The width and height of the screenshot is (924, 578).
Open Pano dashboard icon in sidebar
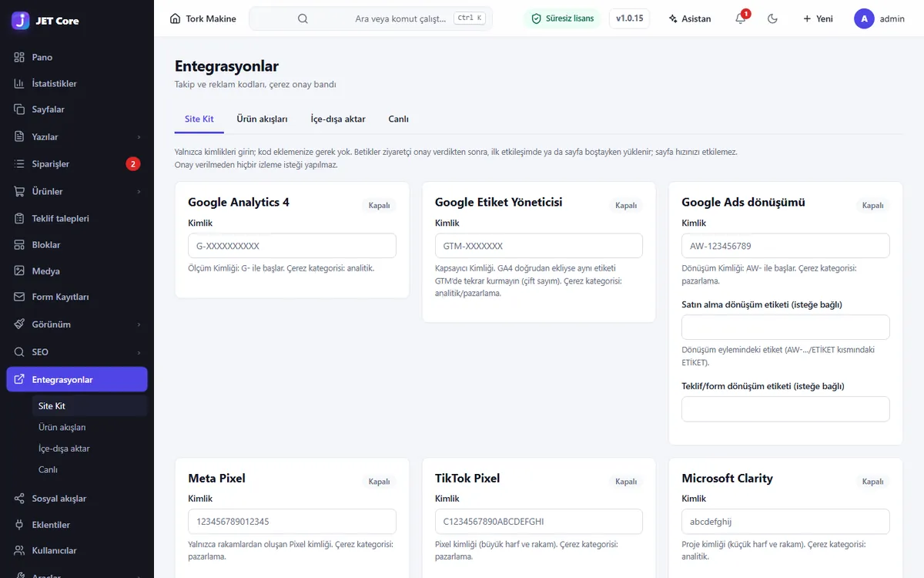pos(19,57)
